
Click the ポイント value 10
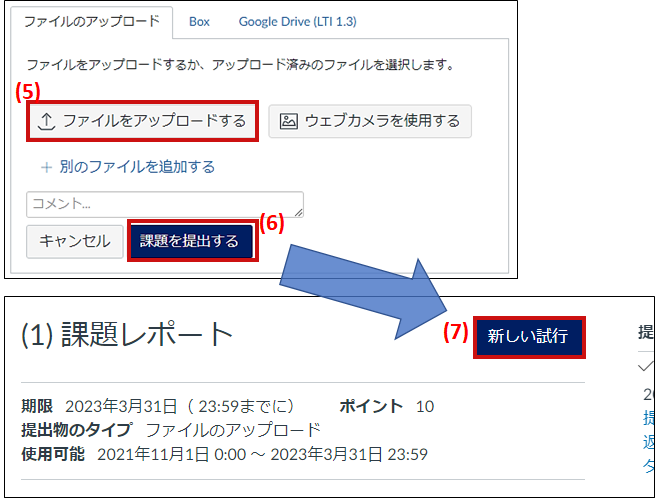[x=425, y=406]
